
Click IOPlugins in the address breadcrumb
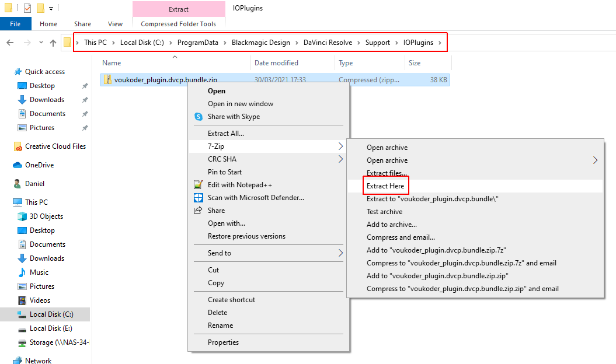pos(418,43)
